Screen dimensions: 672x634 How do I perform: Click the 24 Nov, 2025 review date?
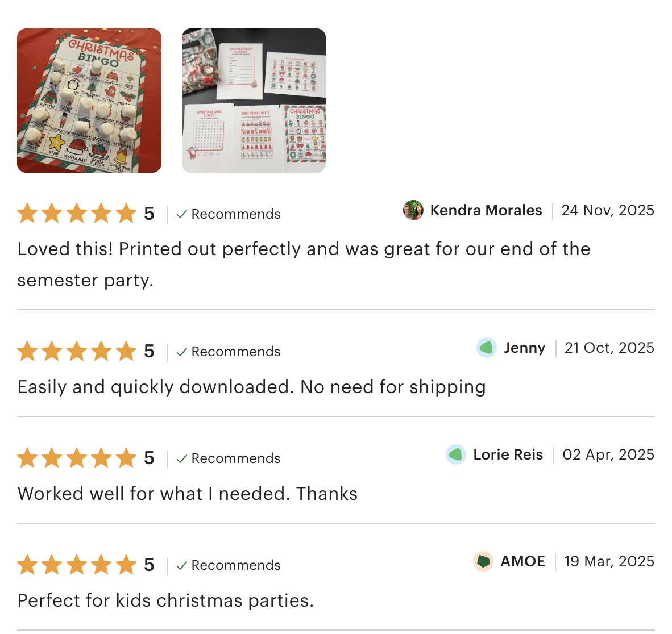[x=608, y=210]
